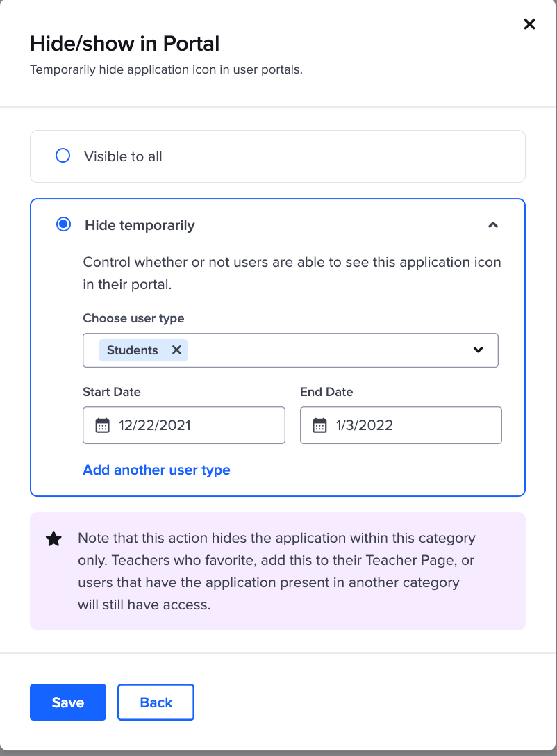Click the Students chip label

tap(133, 350)
